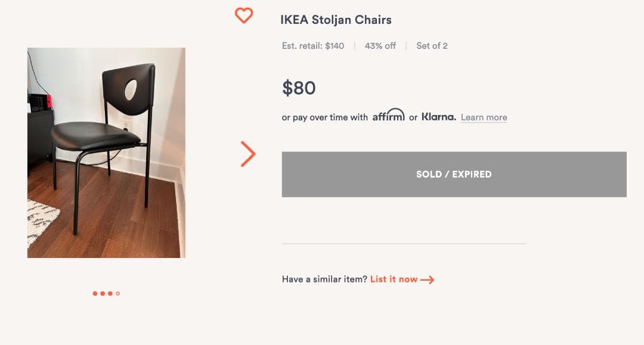Select the third carousel pagination dot
Image resolution: width=644 pixels, height=345 pixels.
tap(110, 293)
